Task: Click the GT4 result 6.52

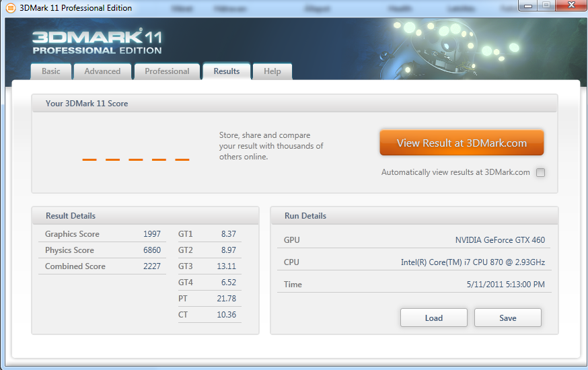Action: coord(228,283)
